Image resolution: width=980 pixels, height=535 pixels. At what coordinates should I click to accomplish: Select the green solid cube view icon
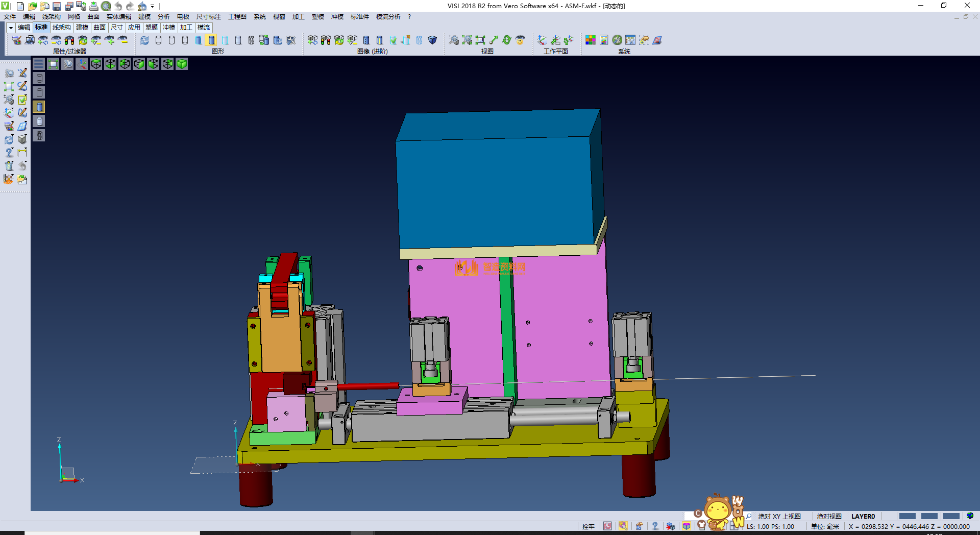tap(182, 64)
